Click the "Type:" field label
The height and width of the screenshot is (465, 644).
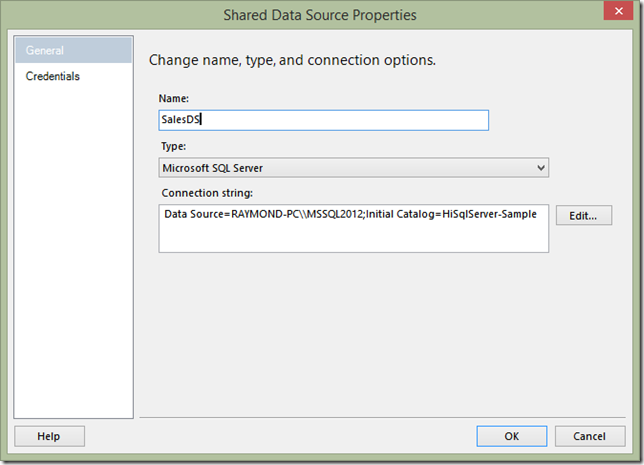coord(173,146)
